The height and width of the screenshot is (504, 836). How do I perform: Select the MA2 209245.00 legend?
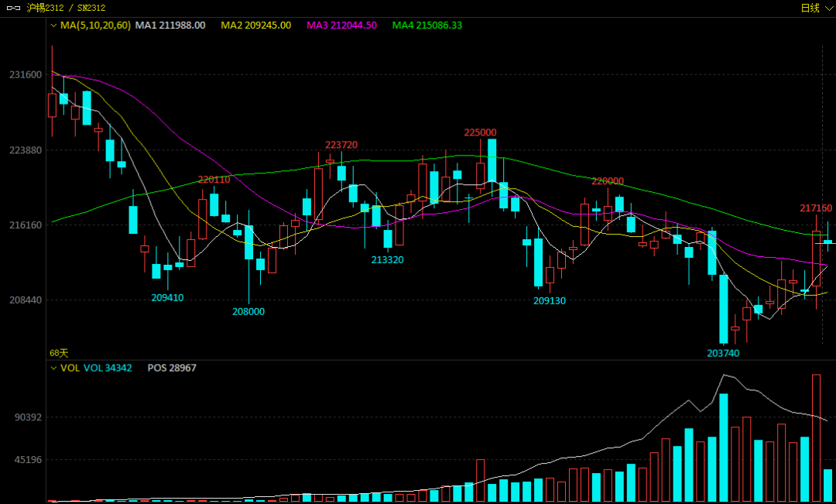[256, 25]
